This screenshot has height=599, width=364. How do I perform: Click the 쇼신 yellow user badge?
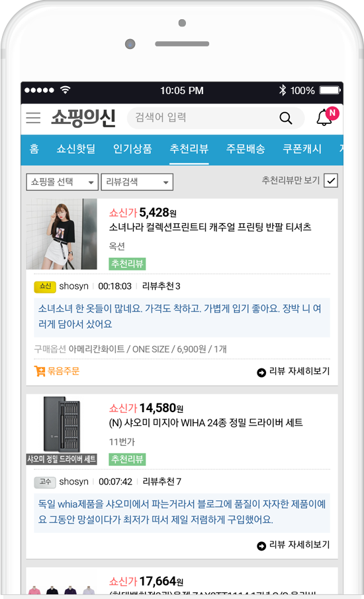pos(45,286)
